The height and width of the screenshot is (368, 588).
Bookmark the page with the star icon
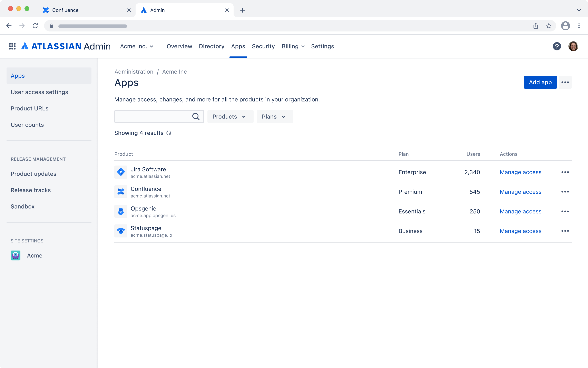pos(549,26)
